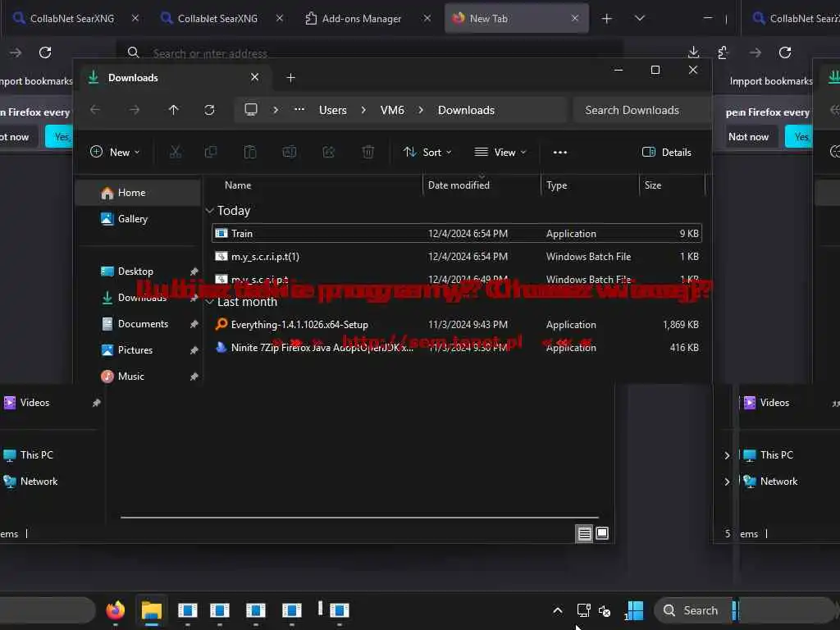840x630 pixels.
Task: Open the New dropdown menu
Action: pos(115,152)
